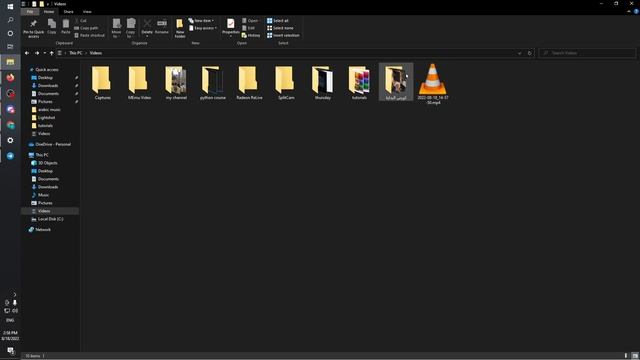Expand the address bar history dropdown

520,53
